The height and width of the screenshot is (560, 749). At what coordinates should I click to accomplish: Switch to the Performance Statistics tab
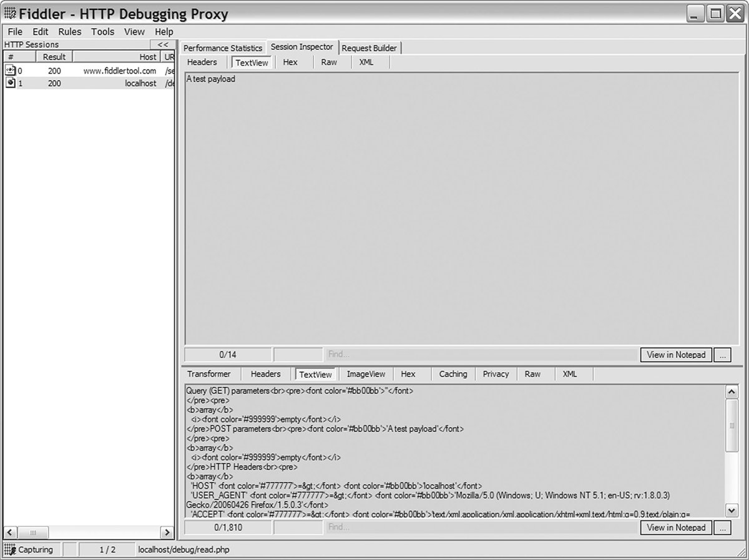click(223, 48)
